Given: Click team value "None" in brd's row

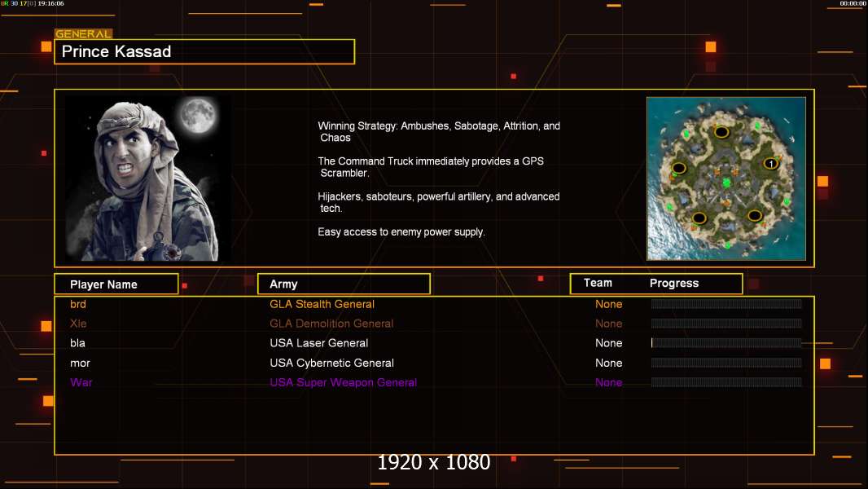Looking at the screenshot, I should coord(609,304).
